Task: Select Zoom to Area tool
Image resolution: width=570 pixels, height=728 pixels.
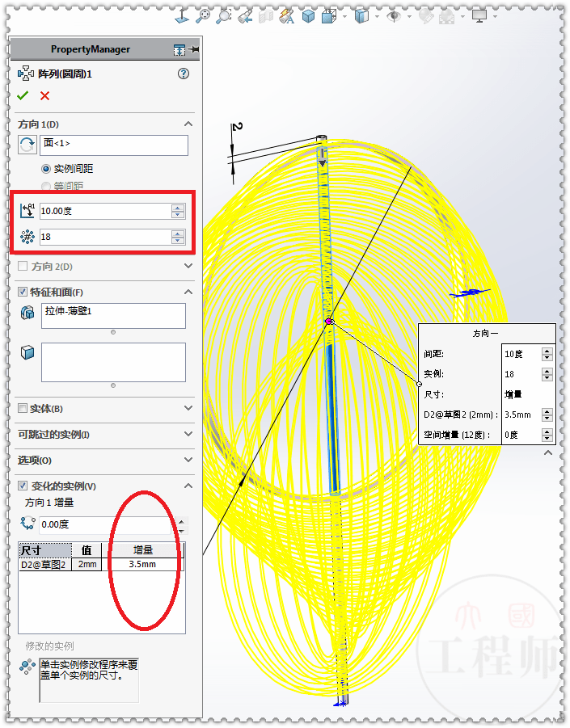Action: pos(223,16)
